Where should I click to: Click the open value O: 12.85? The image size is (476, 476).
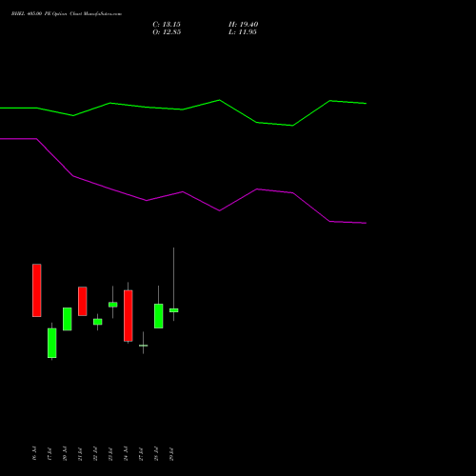[x=167, y=32]
